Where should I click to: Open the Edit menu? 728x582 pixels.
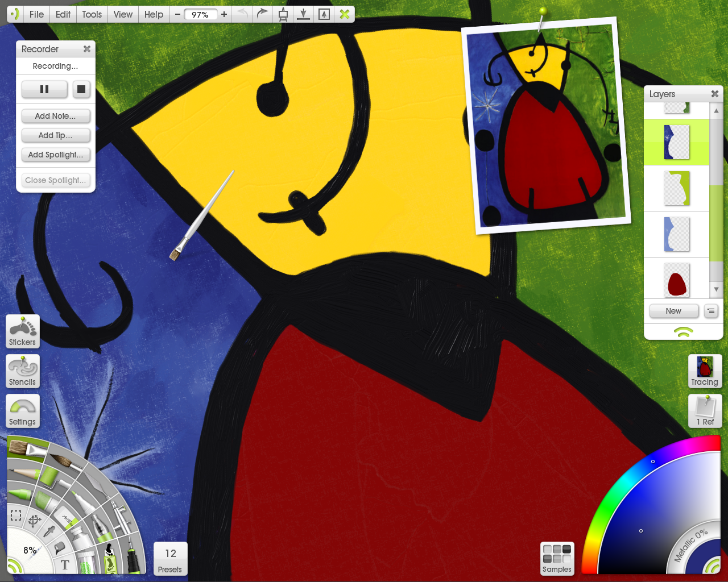coord(63,14)
